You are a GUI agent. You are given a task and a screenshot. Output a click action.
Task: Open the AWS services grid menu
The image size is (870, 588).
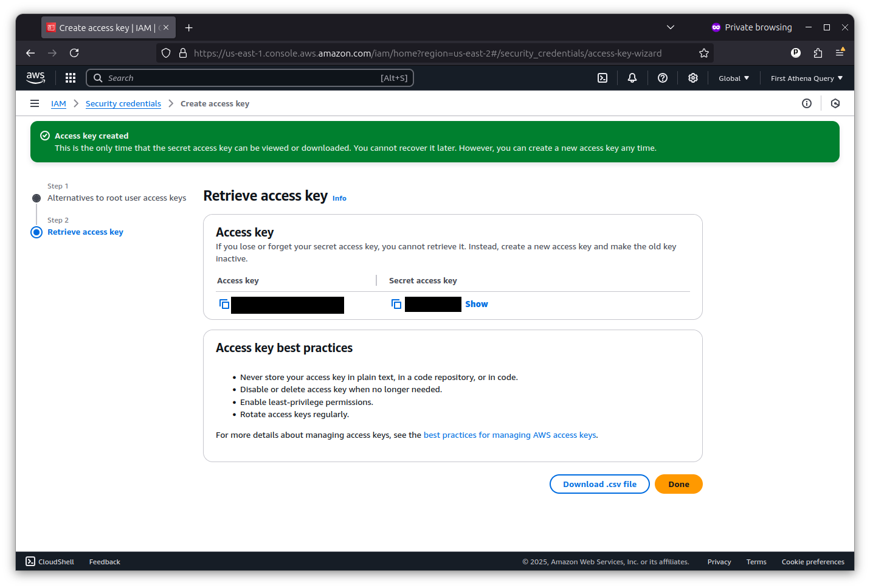point(71,78)
